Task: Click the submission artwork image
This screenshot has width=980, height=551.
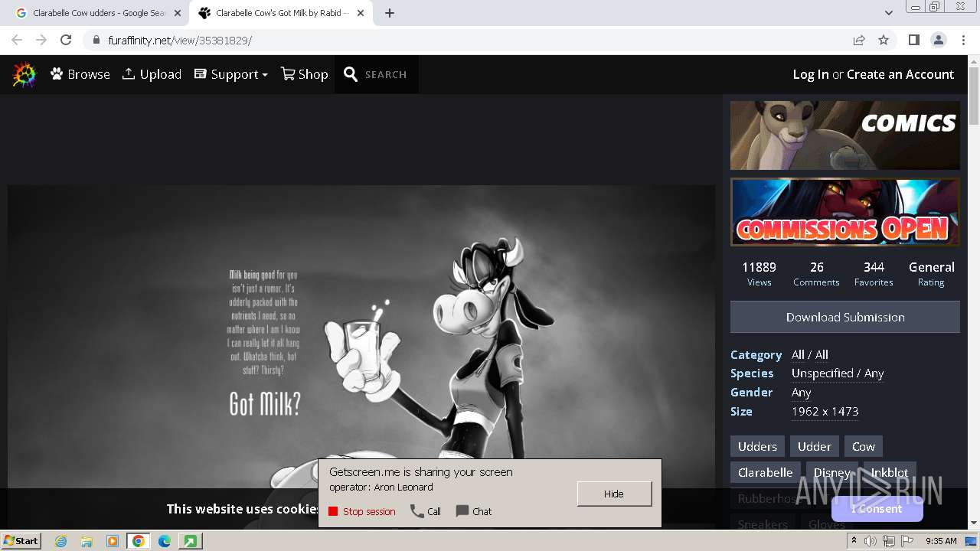Action: click(361, 356)
